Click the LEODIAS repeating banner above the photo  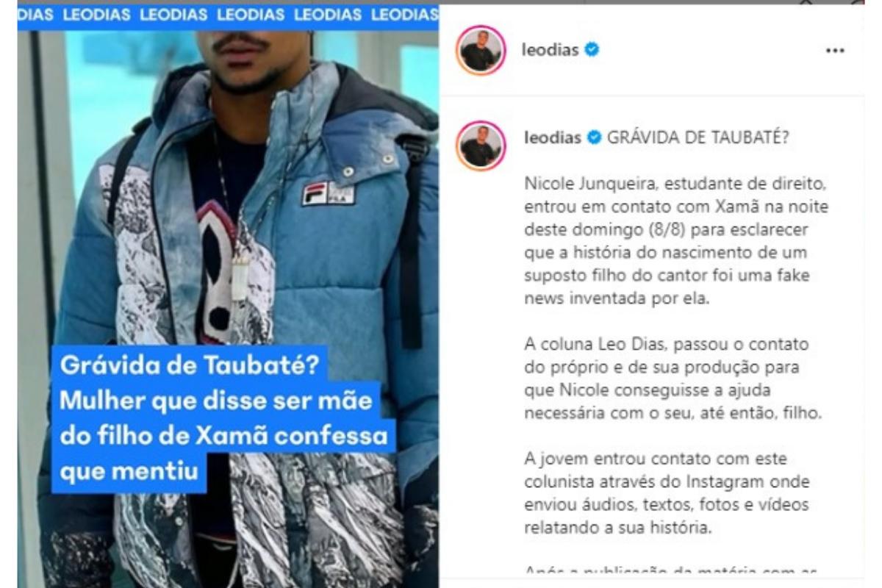click(228, 15)
